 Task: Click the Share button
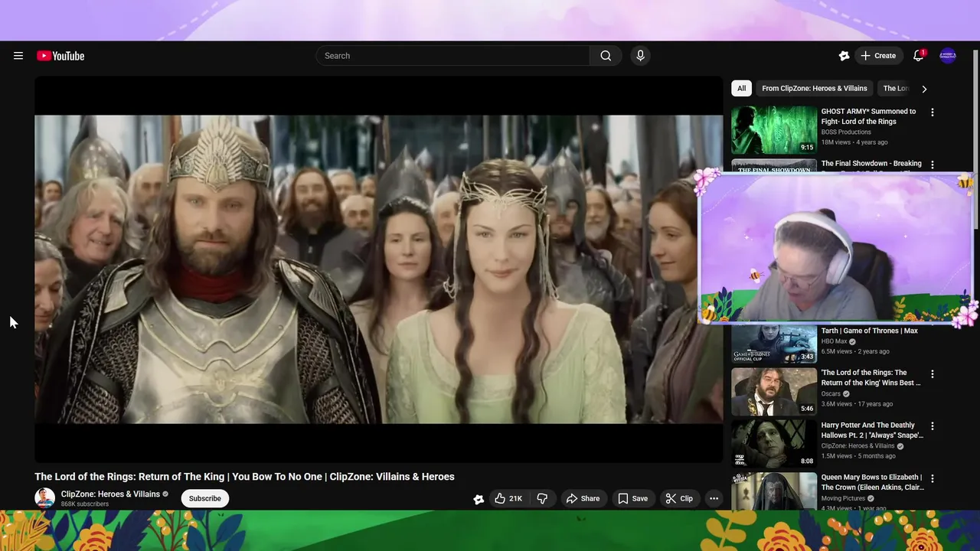(x=583, y=498)
